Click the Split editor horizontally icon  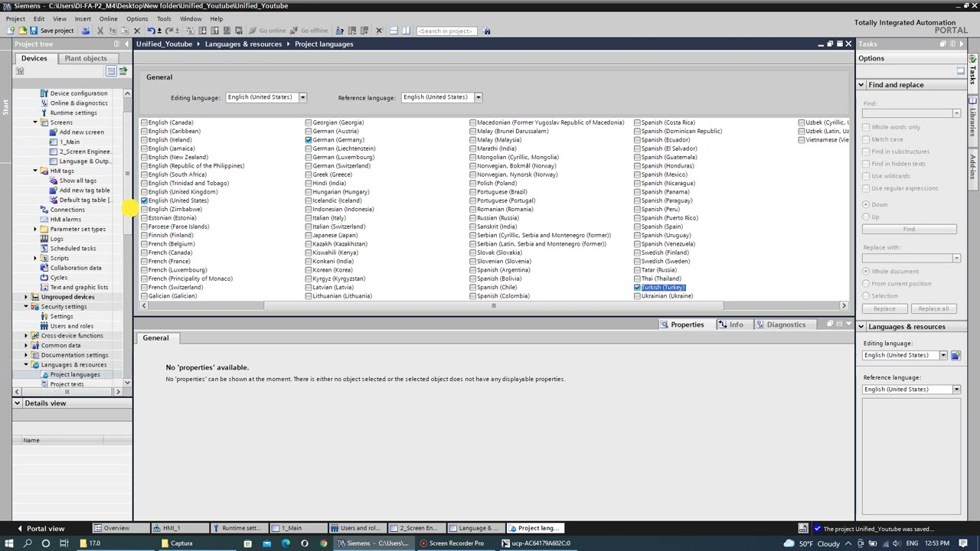click(x=394, y=31)
